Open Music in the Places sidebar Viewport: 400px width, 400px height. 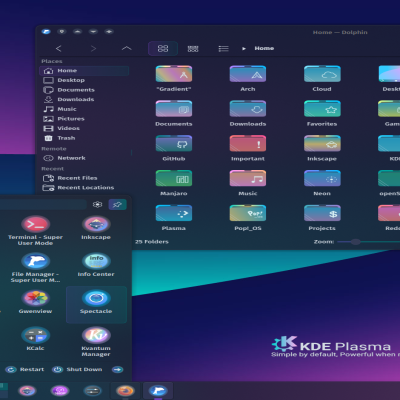(x=84, y=109)
